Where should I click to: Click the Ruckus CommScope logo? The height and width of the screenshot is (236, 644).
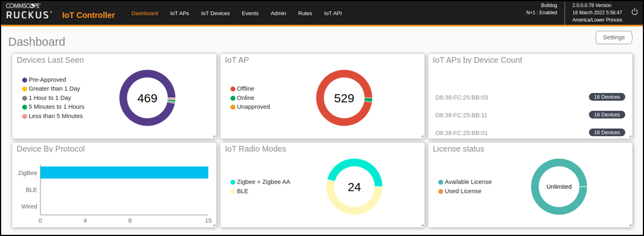tap(29, 11)
